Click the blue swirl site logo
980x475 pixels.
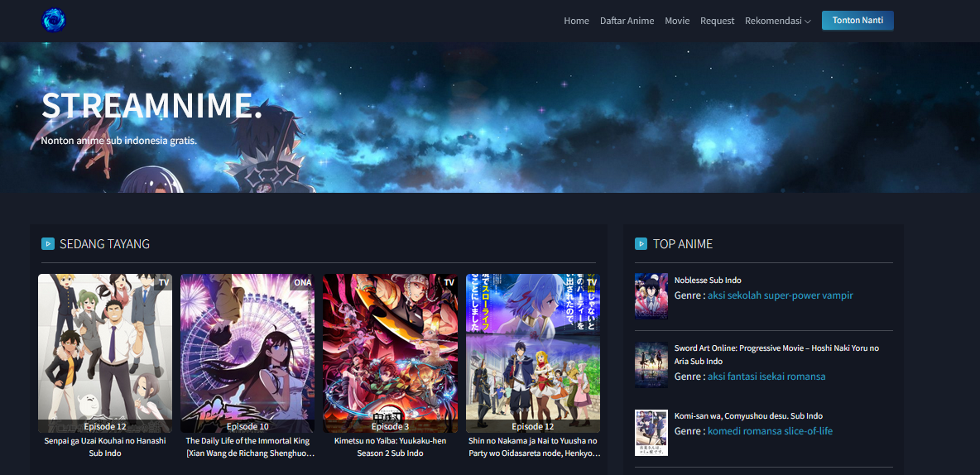pos(54,21)
